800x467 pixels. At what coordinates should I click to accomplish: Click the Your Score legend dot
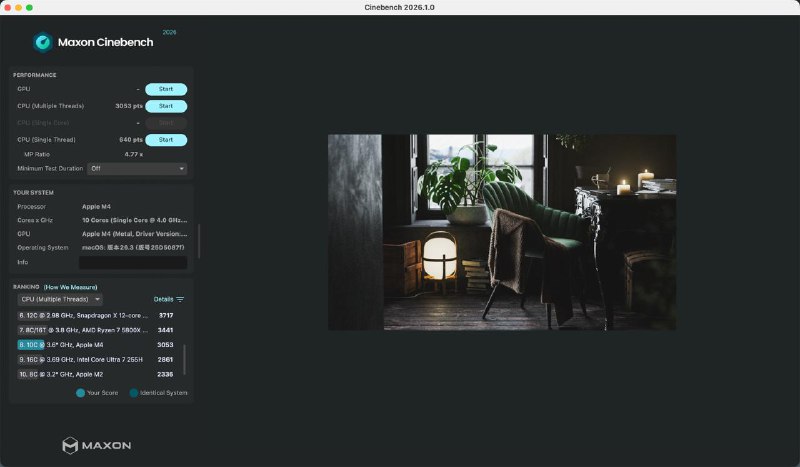click(x=80, y=393)
